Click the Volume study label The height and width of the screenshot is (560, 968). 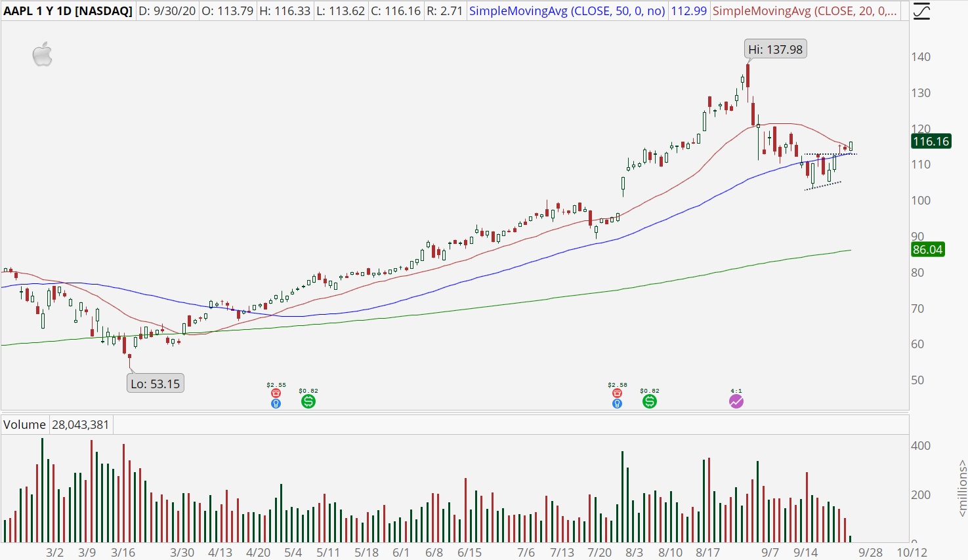pyautogui.click(x=24, y=425)
